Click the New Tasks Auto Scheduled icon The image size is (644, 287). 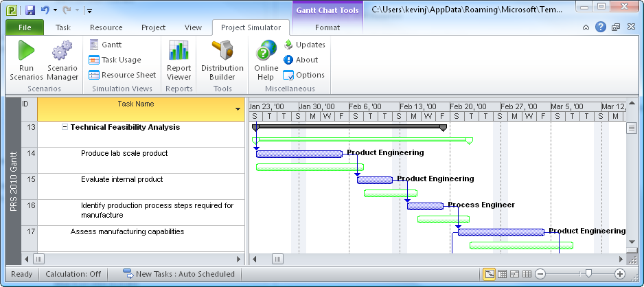pyautogui.click(x=128, y=274)
